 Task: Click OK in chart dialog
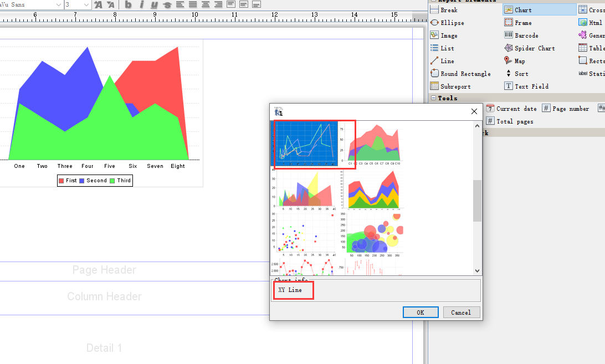(x=421, y=312)
